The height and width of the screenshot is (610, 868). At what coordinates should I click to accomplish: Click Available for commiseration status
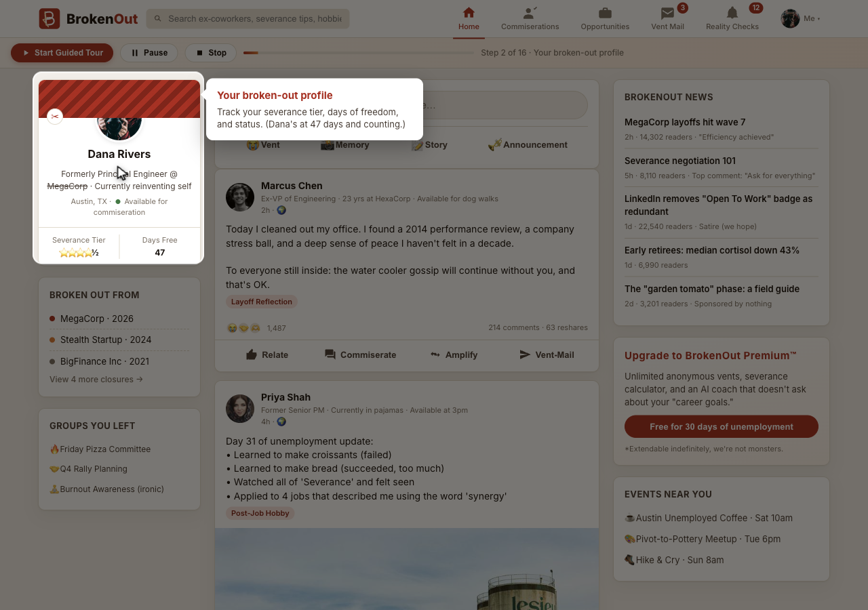pyautogui.click(x=131, y=207)
